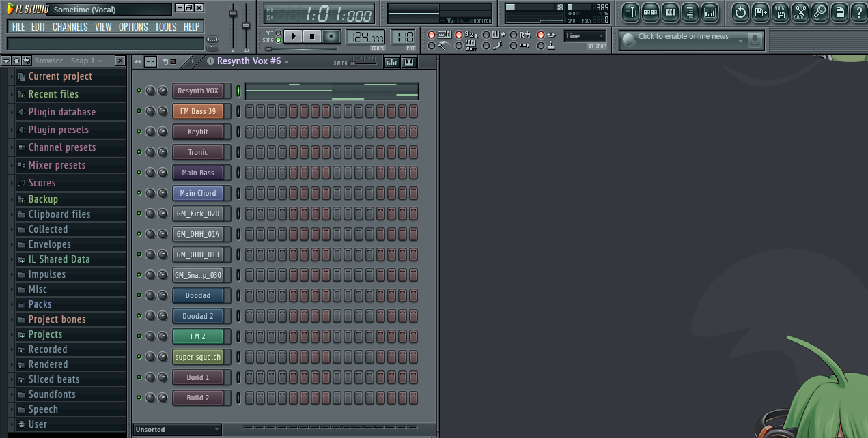Switch playback to SONG mode
868x438 pixels.
278,40
